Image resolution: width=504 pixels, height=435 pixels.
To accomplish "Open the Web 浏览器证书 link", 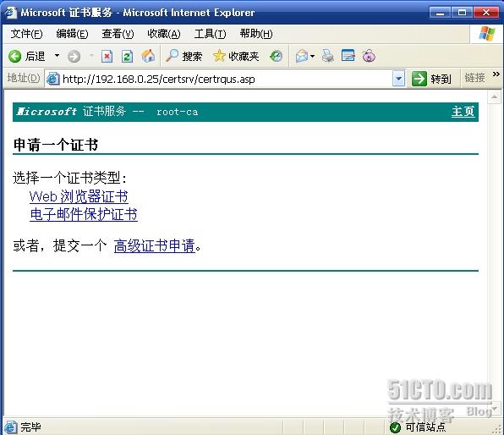I will pyautogui.click(x=79, y=196).
